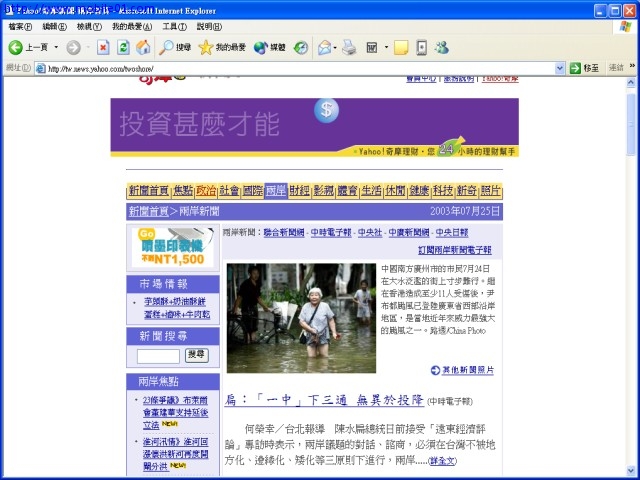
Task: Select the 國際 news category tab
Action: tap(253, 191)
